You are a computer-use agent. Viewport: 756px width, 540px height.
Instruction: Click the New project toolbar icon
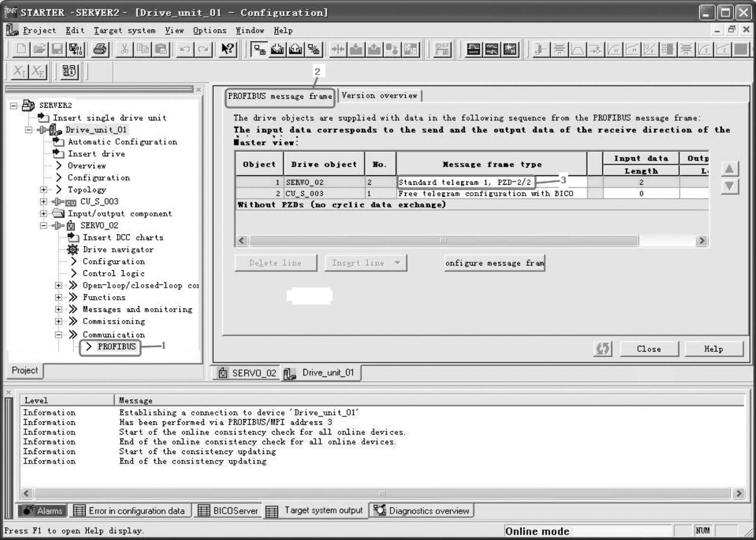(21, 49)
